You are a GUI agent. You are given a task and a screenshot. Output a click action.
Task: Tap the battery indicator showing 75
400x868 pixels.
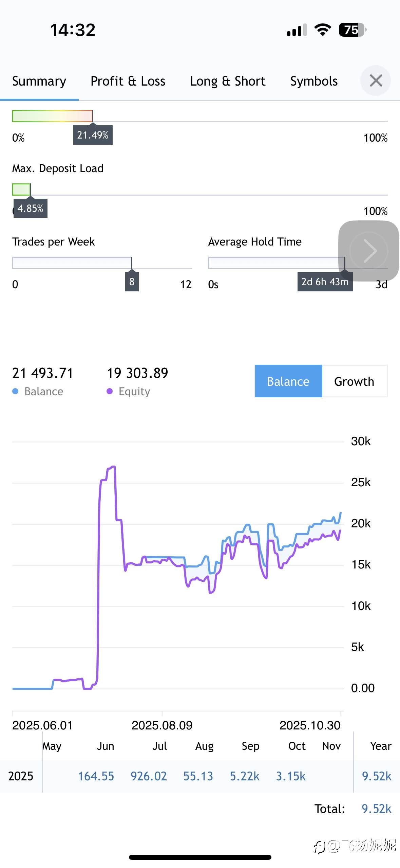click(x=353, y=30)
